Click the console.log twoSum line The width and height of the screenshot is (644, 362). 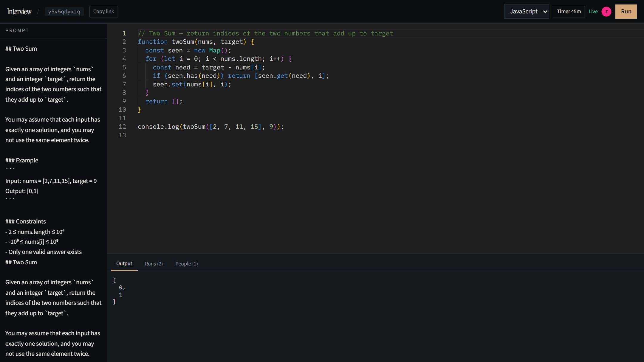pos(211,127)
